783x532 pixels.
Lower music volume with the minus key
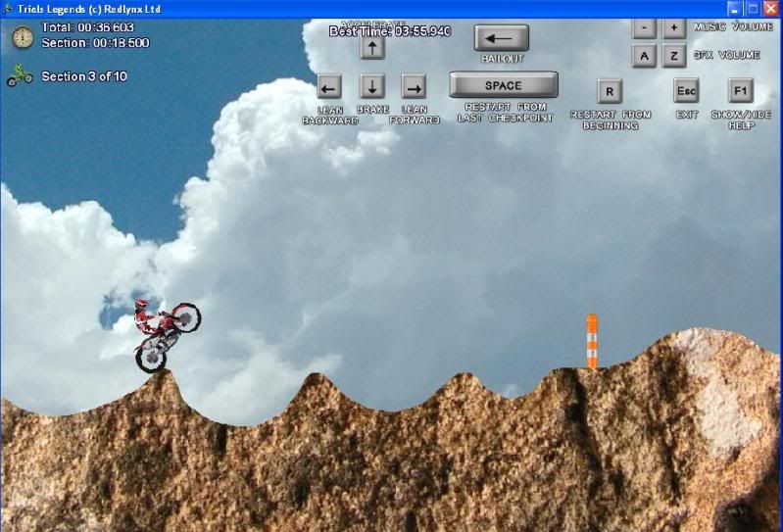tap(644, 28)
